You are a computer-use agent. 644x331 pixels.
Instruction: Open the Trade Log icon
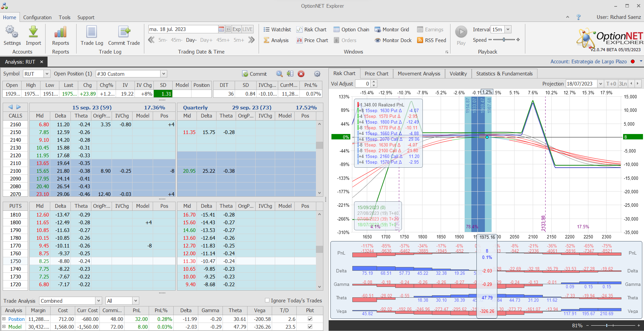point(92,32)
